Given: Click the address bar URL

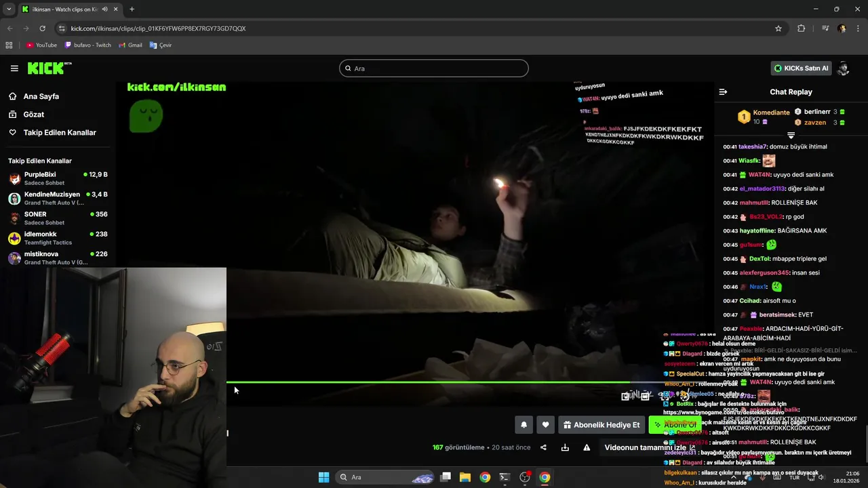Looking at the screenshot, I should tap(158, 28).
